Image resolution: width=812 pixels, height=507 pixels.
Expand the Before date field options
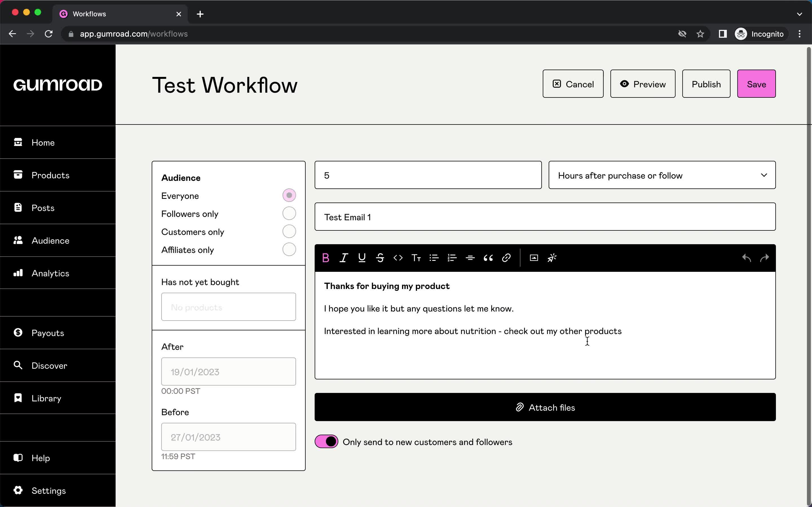click(228, 437)
